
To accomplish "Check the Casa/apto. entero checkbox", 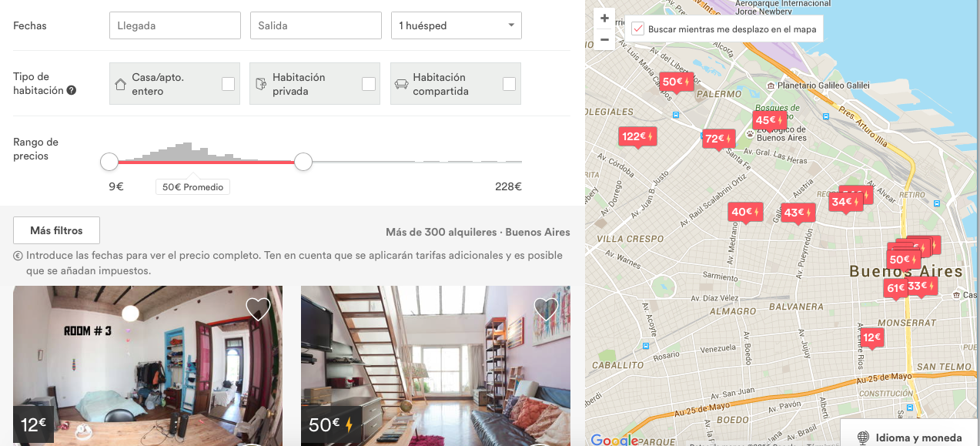I will click(229, 84).
